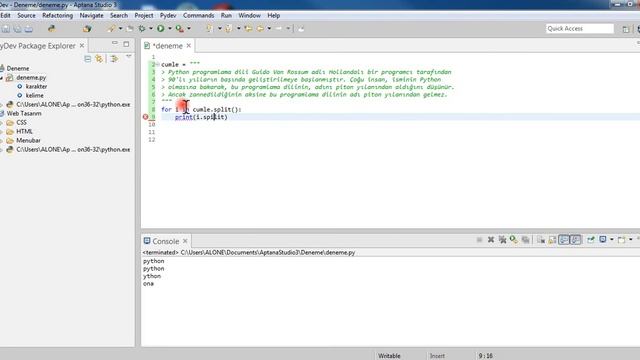
Task: Click the Quick Access search field
Action: point(580,29)
